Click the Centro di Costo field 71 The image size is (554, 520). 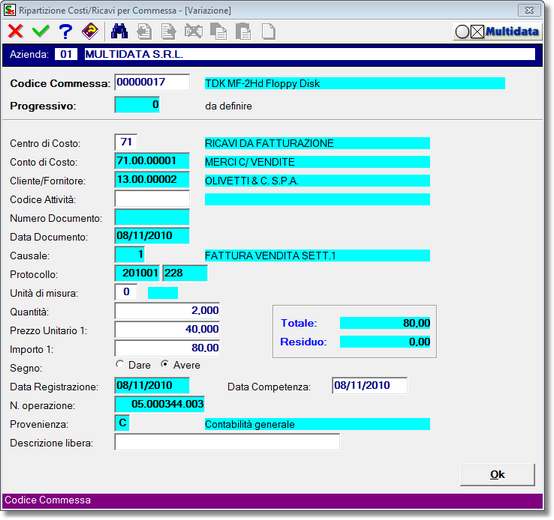(x=126, y=142)
